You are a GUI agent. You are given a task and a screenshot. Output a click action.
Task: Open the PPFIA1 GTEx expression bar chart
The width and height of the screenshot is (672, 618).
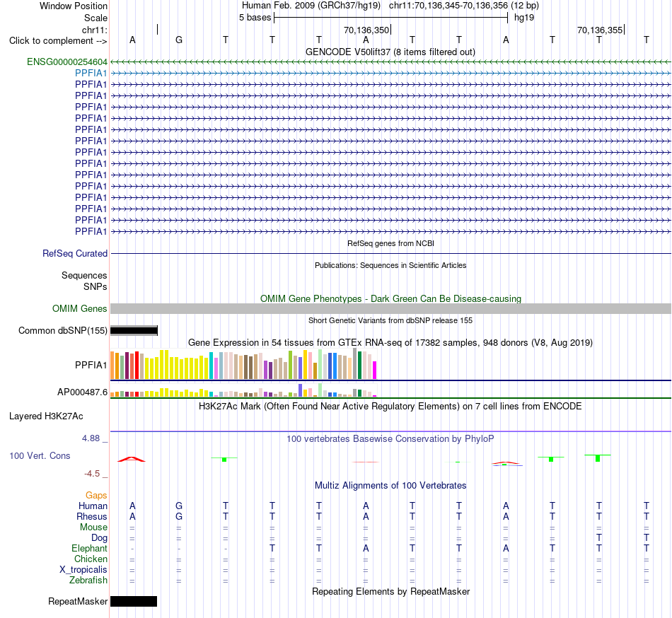[243, 364]
